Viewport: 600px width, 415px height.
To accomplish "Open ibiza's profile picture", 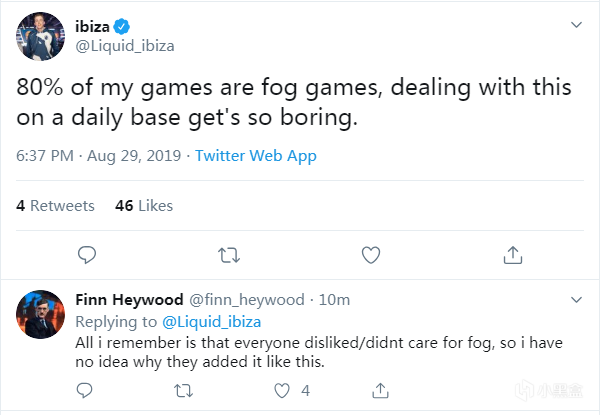I will coord(40,37).
